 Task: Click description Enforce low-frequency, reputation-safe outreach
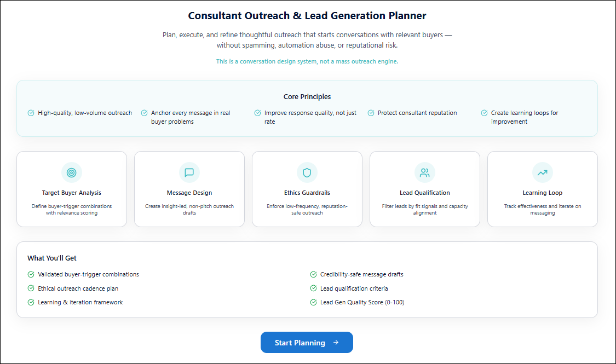307,210
